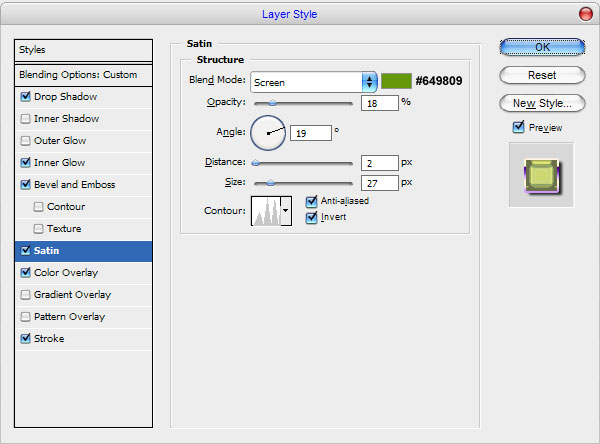Click the Angle dial control
600x444 pixels.
tap(268, 133)
